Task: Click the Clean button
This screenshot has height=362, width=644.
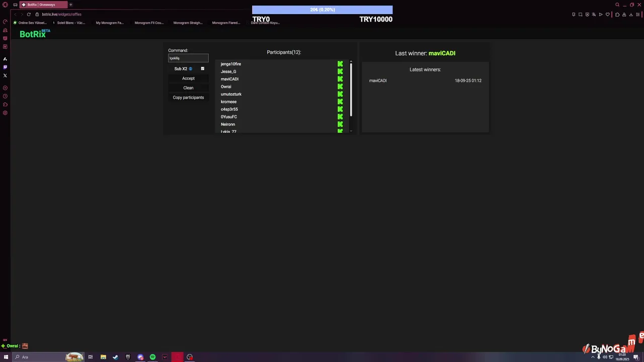Action: (x=188, y=88)
